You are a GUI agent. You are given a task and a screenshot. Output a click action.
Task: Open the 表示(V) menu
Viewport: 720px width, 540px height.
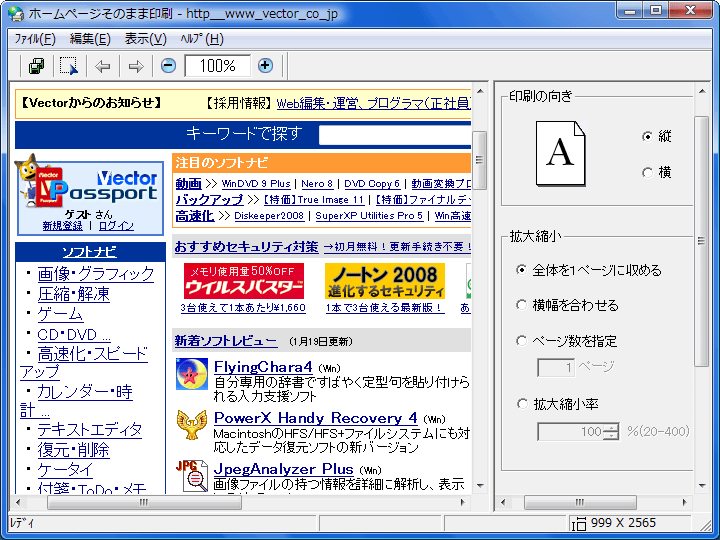pyautogui.click(x=146, y=39)
